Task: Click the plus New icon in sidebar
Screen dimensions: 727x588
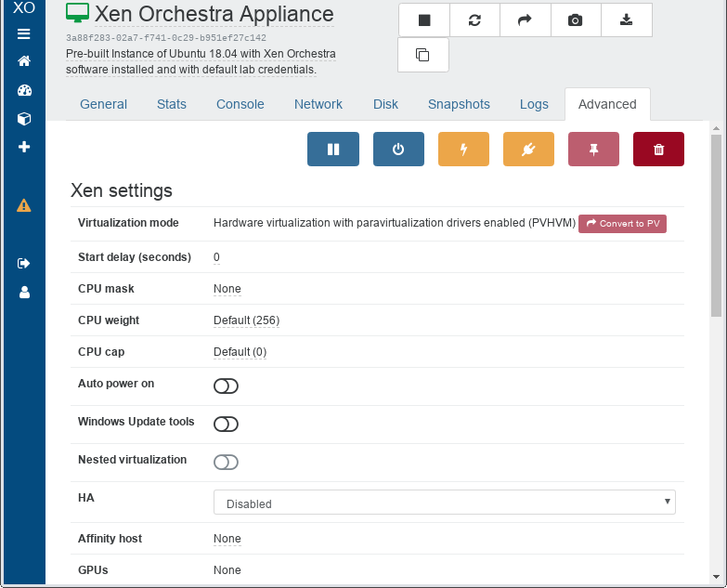Action: click(24, 147)
